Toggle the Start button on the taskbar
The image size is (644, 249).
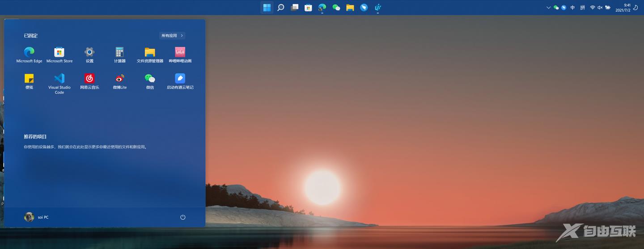tap(267, 8)
